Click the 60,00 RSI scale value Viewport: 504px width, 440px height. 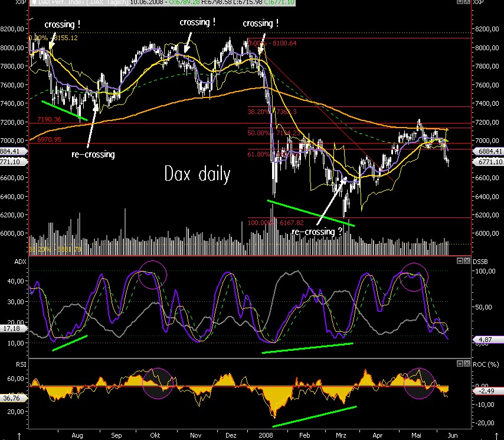[x=16, y=379]
